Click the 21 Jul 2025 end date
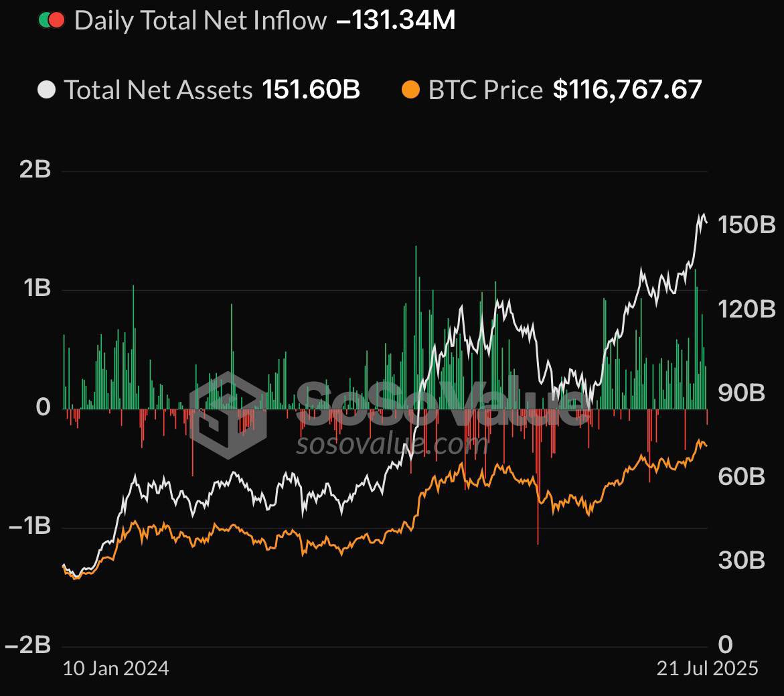The height and width of the screenshot is (696, 784). [707, 669]
